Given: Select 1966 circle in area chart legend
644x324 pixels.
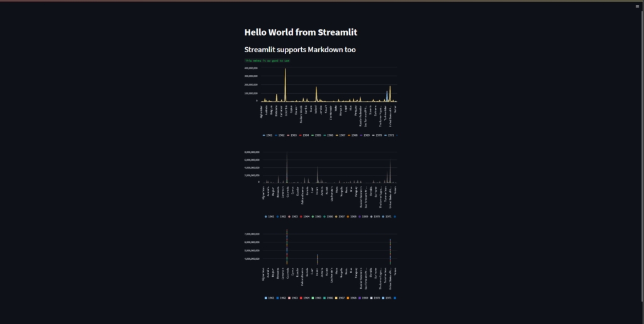Looking at the screenshot, I should tap(325, 216).
